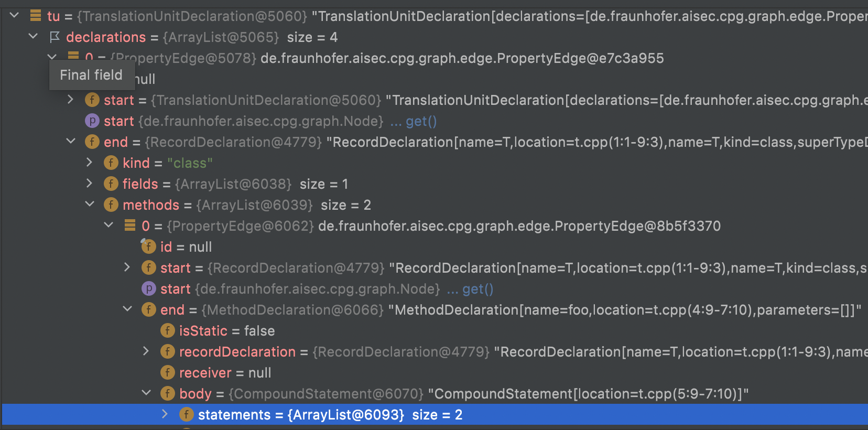Click the variable icon next to "tu"
Viewport: 868px width, 430px height.
pyautogui.click(x=36, y=16)
